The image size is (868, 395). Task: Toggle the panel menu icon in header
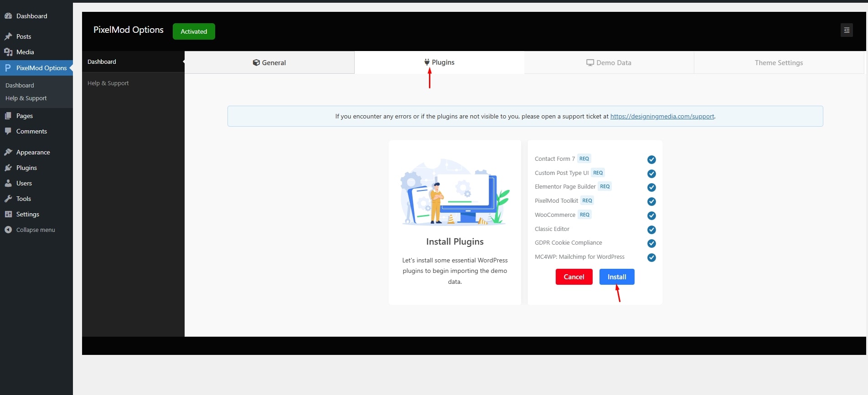click(847, 30)
